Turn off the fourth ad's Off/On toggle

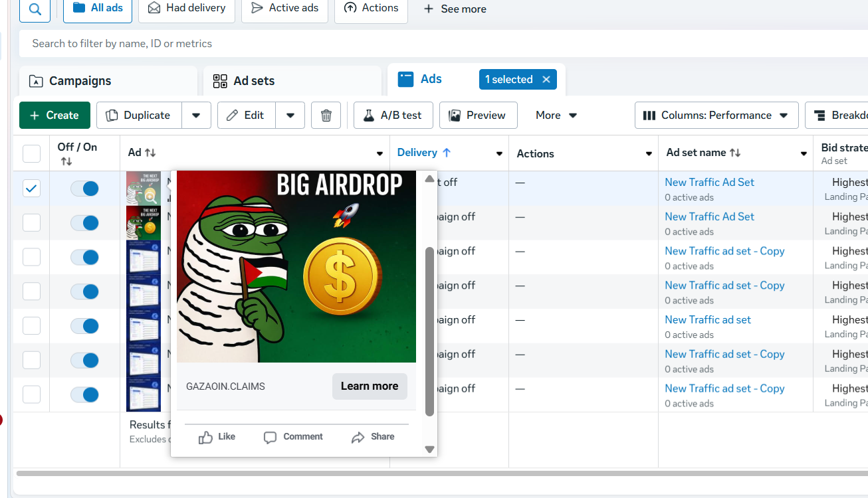(84, 291)
